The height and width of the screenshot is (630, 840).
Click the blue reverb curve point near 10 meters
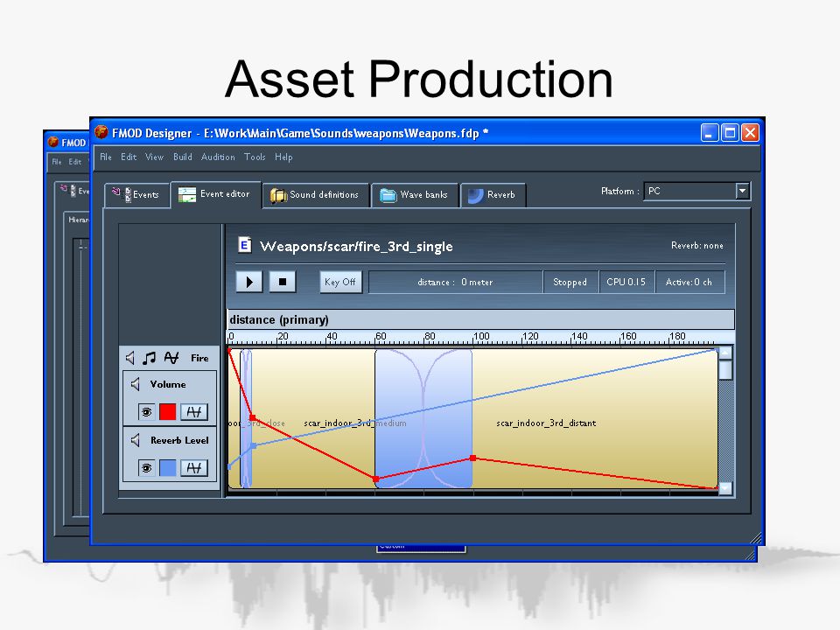pos(254,445)
